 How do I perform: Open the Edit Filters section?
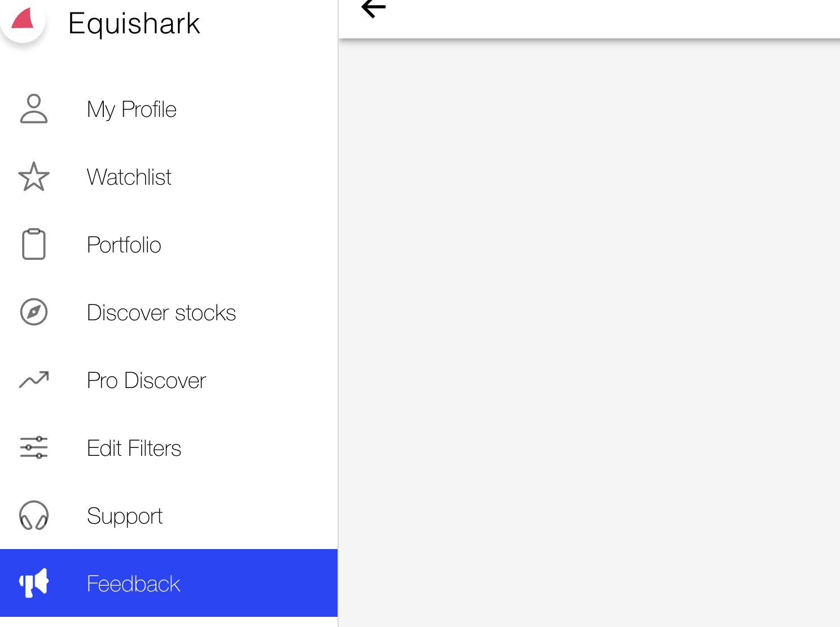tap(134, 447)
